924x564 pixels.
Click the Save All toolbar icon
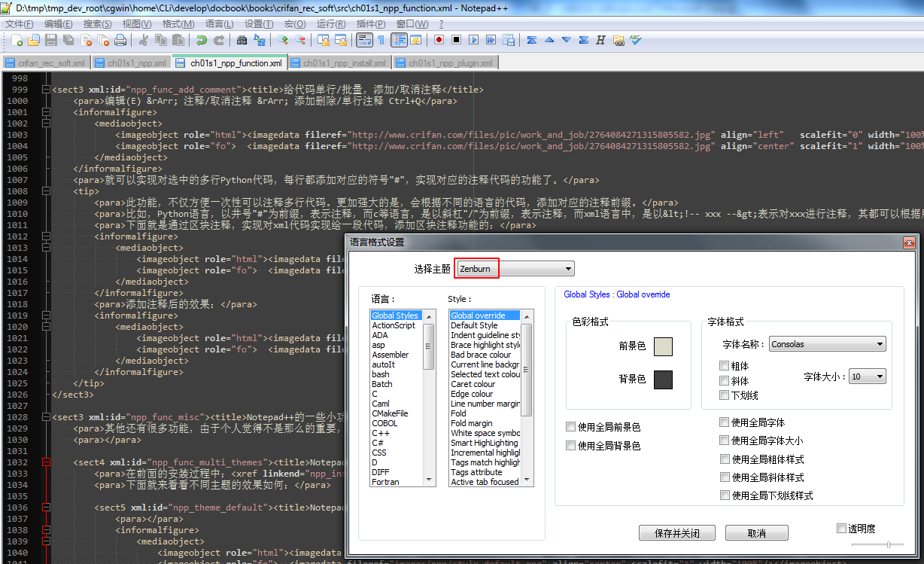[x=68, y=40]
